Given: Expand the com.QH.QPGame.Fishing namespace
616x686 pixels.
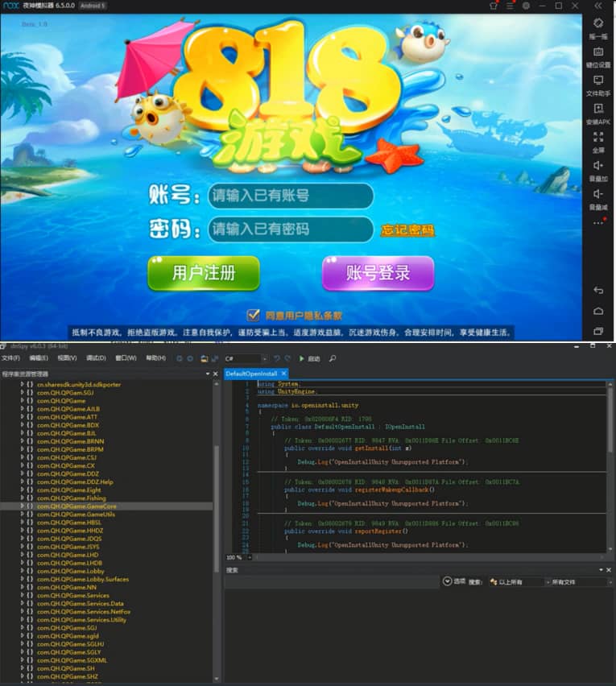Looking at the screenshot, I should (22, 498).
